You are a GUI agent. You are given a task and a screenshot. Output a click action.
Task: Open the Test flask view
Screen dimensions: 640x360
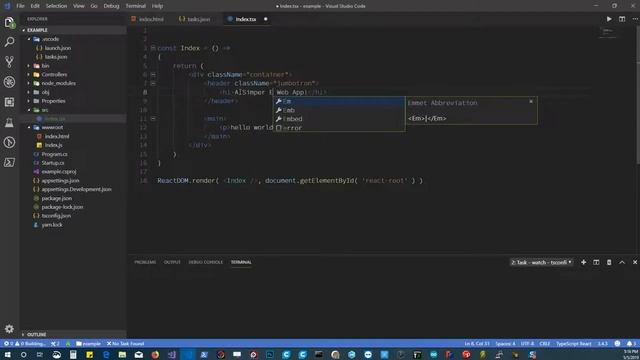9,122
